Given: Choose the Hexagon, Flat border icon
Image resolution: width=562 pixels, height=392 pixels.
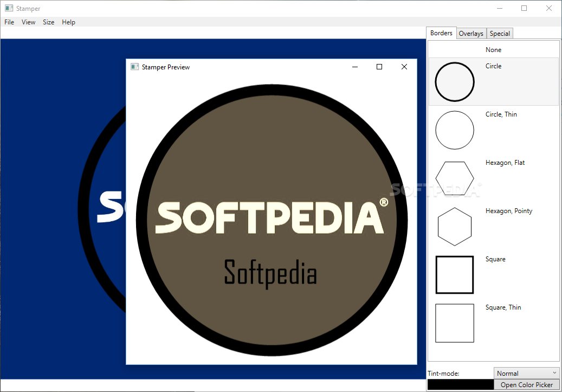Looking at the screenshot, I should [455, 178].
